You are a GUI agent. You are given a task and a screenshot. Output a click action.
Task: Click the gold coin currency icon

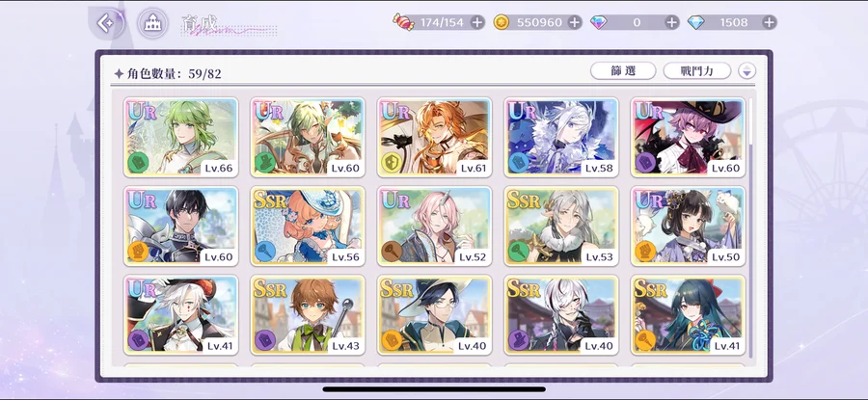(x=502, y=22)
